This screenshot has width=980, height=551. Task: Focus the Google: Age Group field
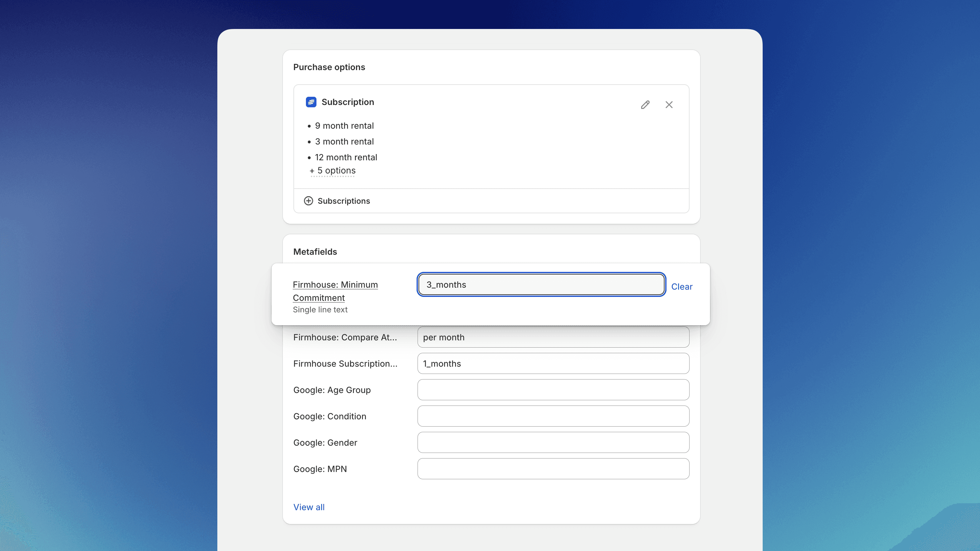553,390
